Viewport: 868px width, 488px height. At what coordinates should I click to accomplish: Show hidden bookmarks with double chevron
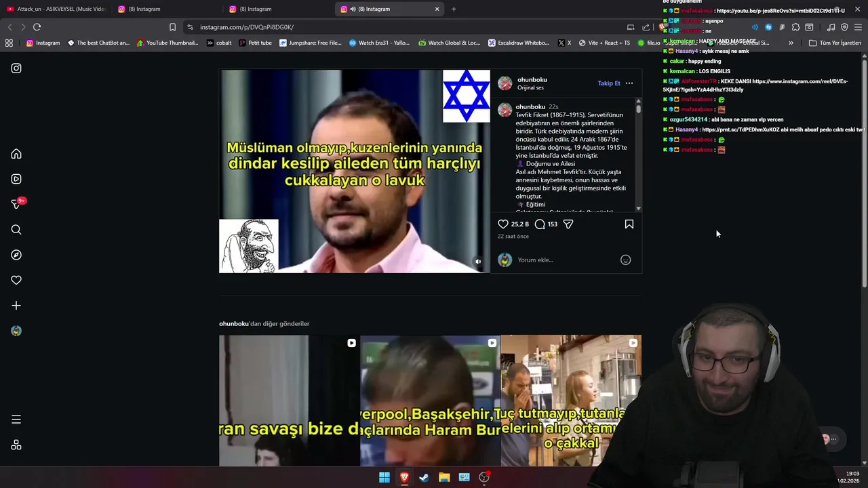[791, 43]
